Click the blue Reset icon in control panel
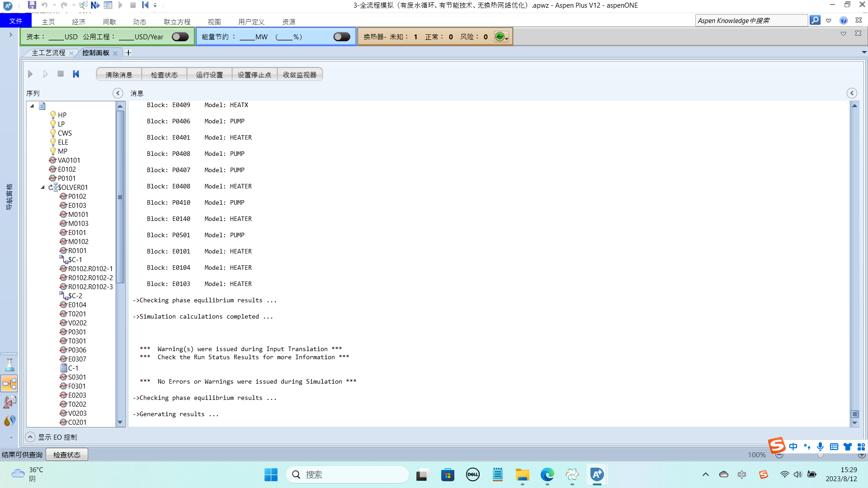Screen dimensions: 868x488 click(x=76, y=74)
